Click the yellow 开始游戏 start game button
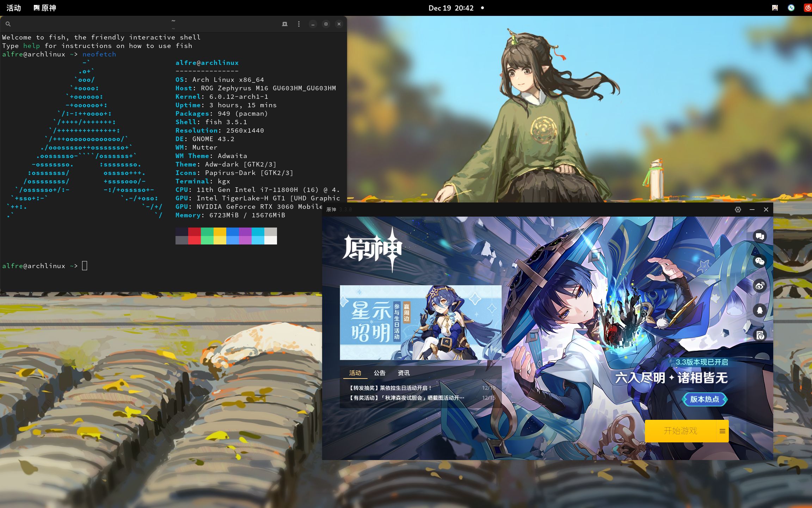Image resolution: width=812 pixels, height=508 pixels. tap(681, 431)
